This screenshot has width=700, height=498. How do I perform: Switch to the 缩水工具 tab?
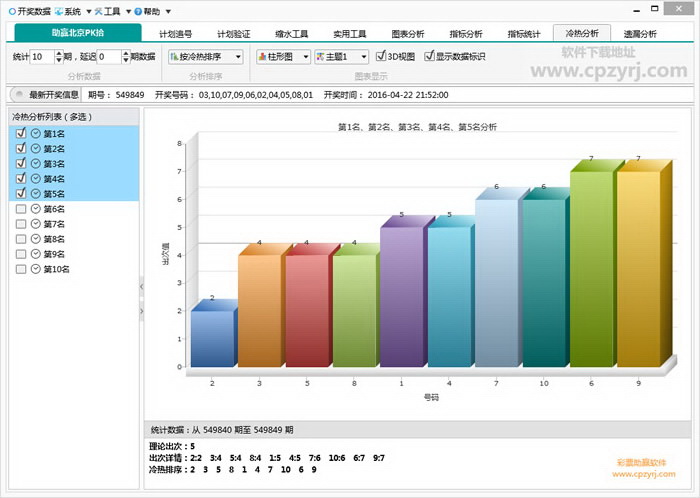[x=292, y=34]
